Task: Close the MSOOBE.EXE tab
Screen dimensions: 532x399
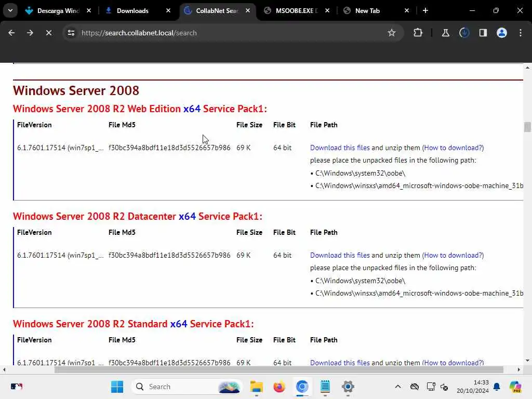Action: (x=327, y=10)
